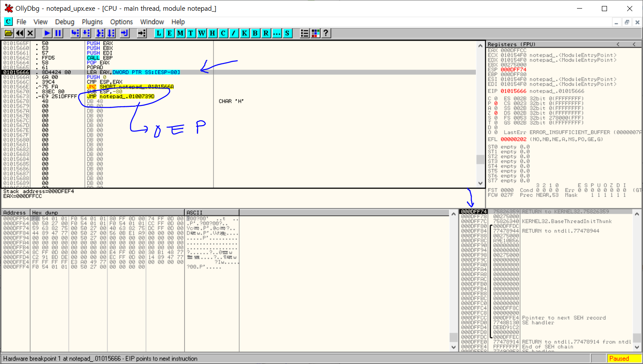
Task: Select the JMP notepad_.0100739D instruction line
Action: [x=239, y=96]
